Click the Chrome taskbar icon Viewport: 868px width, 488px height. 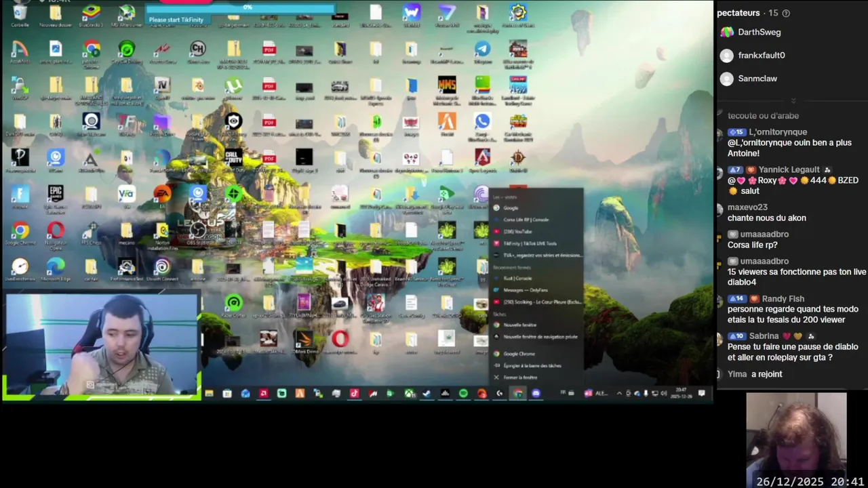pos(518,393)
